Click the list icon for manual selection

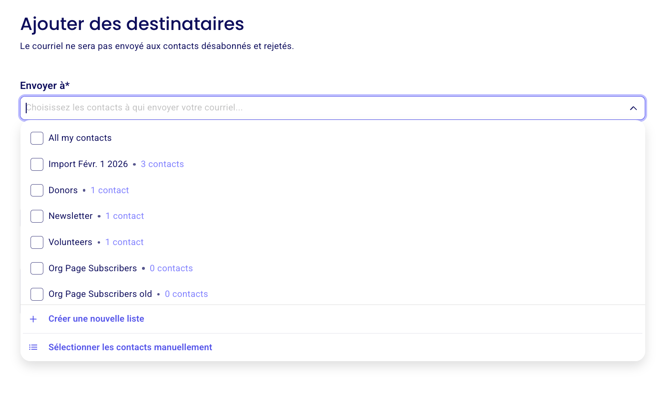click(33, 347)
